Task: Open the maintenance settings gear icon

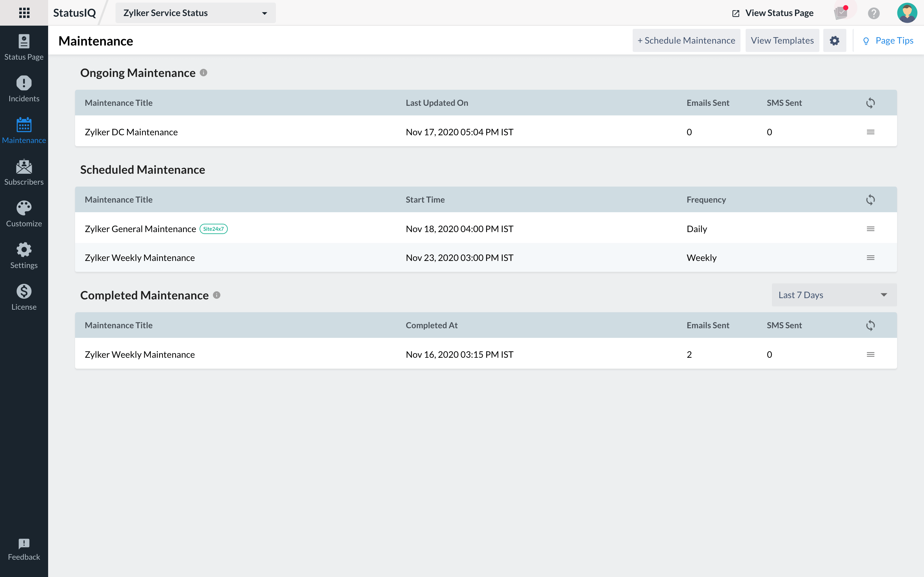Action: [834, 40]
